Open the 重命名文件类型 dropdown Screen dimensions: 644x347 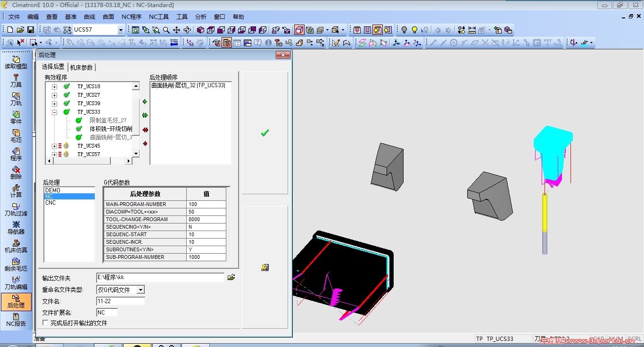(140, 289)
